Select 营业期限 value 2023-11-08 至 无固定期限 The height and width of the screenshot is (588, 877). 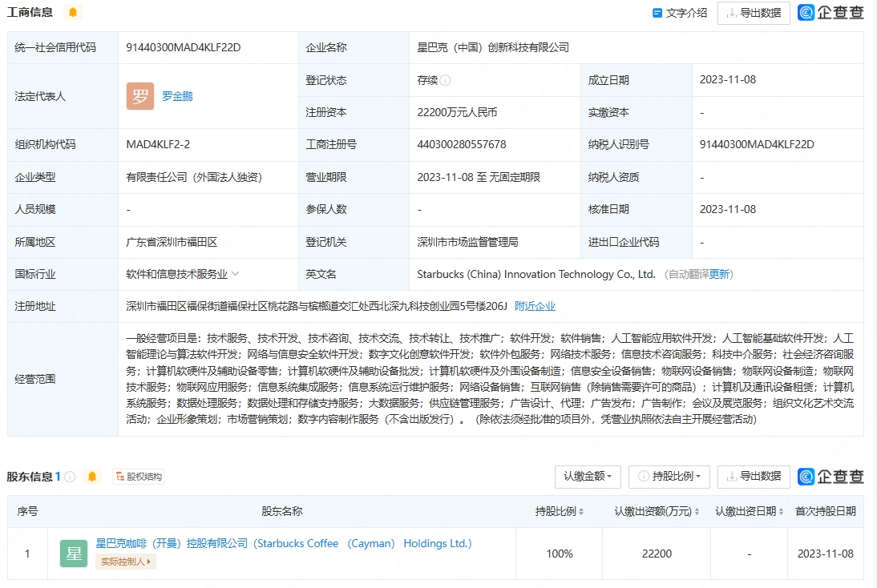(x=479, y=177)
